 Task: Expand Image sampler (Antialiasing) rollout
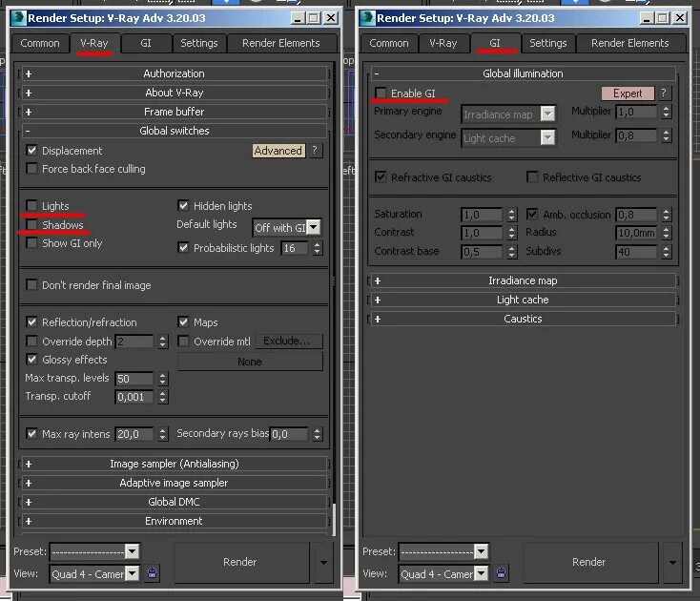click(175, 464)
